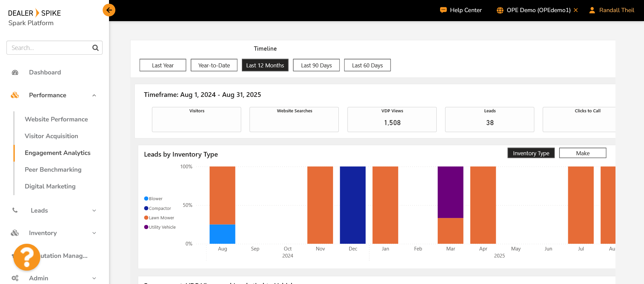Choose the Year-to-Date timeline button
Image resolution: width=644 pixels, height=284 pixels.
coord(214,65)
